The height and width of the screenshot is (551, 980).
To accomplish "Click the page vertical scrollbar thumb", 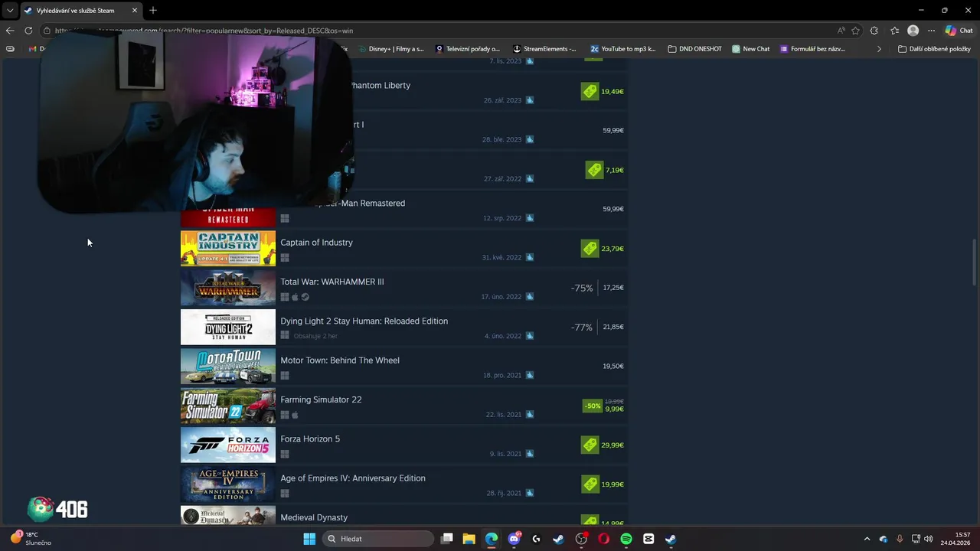I will point(975,262).
